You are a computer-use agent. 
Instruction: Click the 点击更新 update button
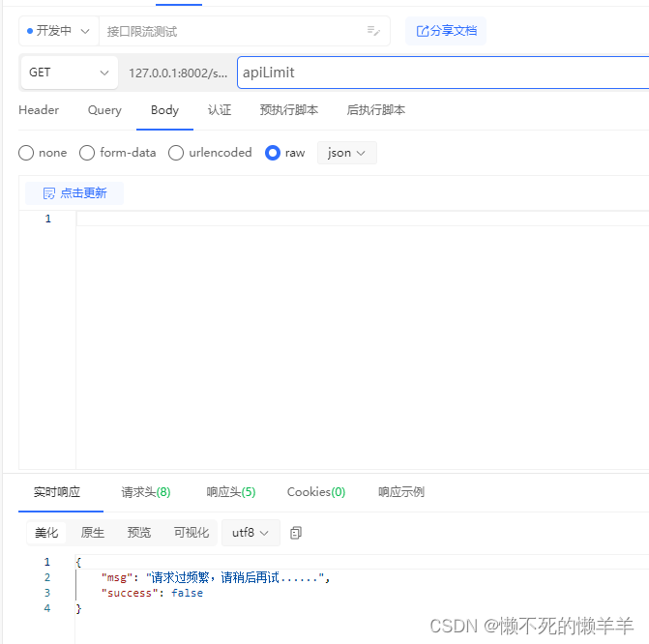(74, 193)
